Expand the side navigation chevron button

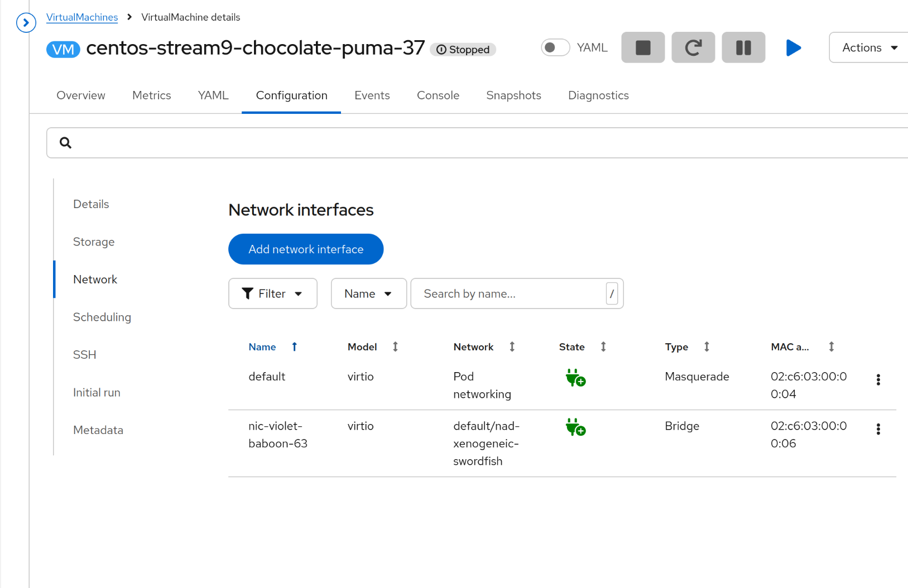pyautogui.click(x=26, y=23)
